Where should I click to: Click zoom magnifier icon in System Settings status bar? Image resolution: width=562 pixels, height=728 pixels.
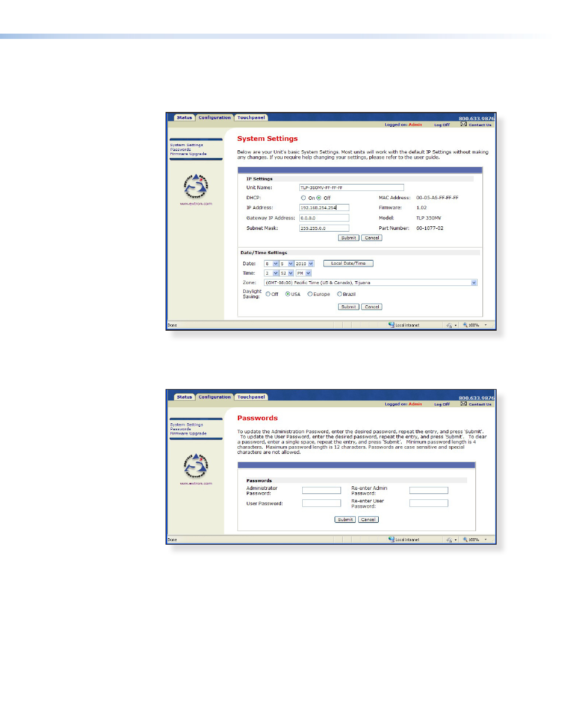click(x=465, y=325)
